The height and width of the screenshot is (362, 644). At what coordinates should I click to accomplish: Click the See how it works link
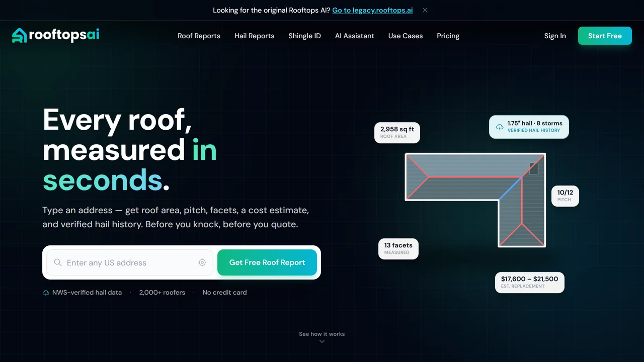(x=322, y=334)
